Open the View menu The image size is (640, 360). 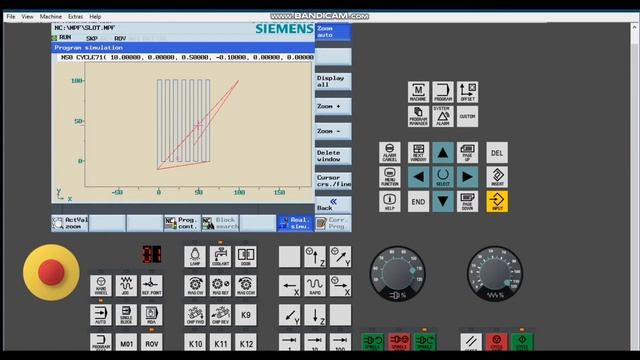coord(27,17)
